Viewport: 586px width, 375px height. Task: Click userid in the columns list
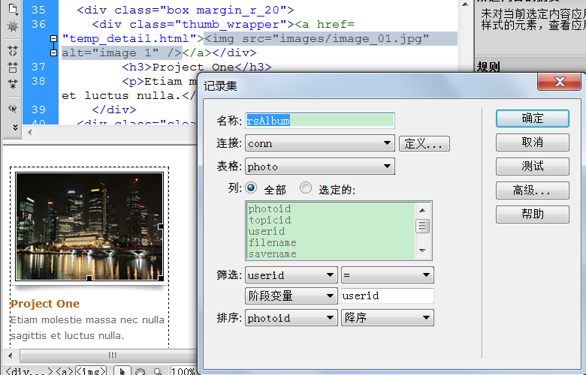[266, 231]
